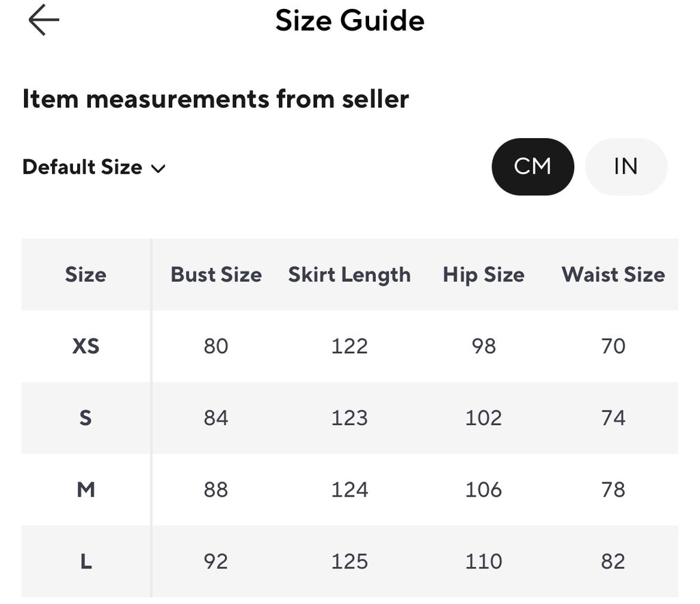Screen dimensions: 700x604
Task: Click the Size Guide page title
Action: pyautogui.click(x=349, y=20)
